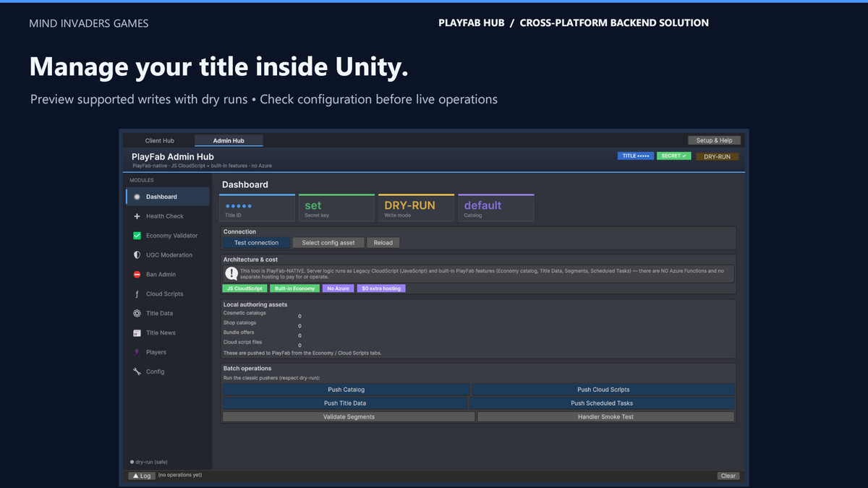
Task: Click the 'Local authoring assets' heading
Action: pos(255,304)
